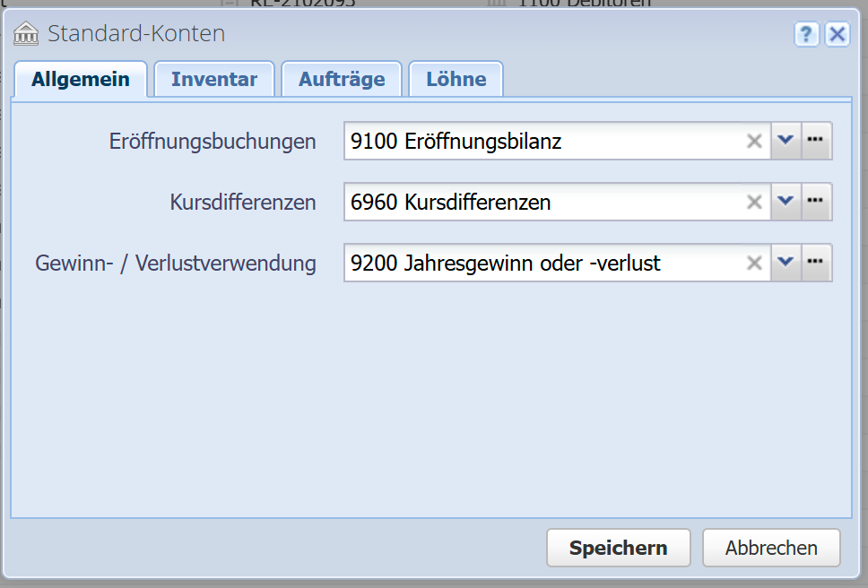The width and height of the screenshot is (868, 588).
Task: Cancel changes with the Abbrechen button
Action: [771, 548]
